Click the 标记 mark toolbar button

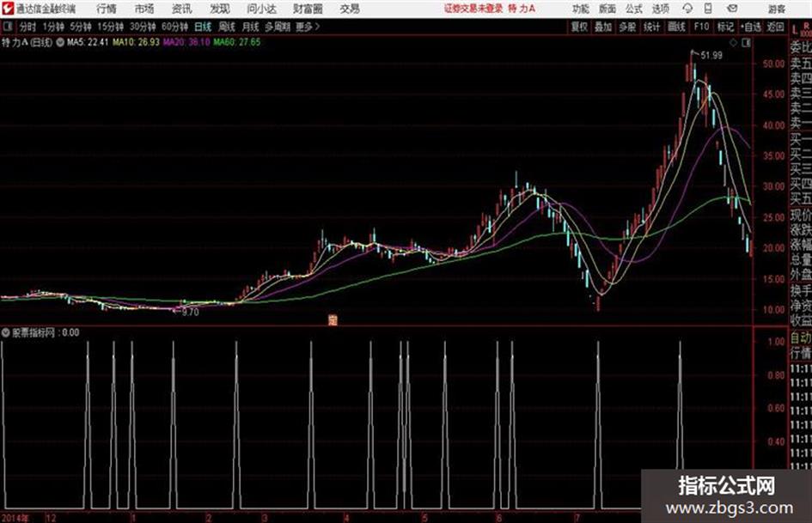(x=725, y=27)
